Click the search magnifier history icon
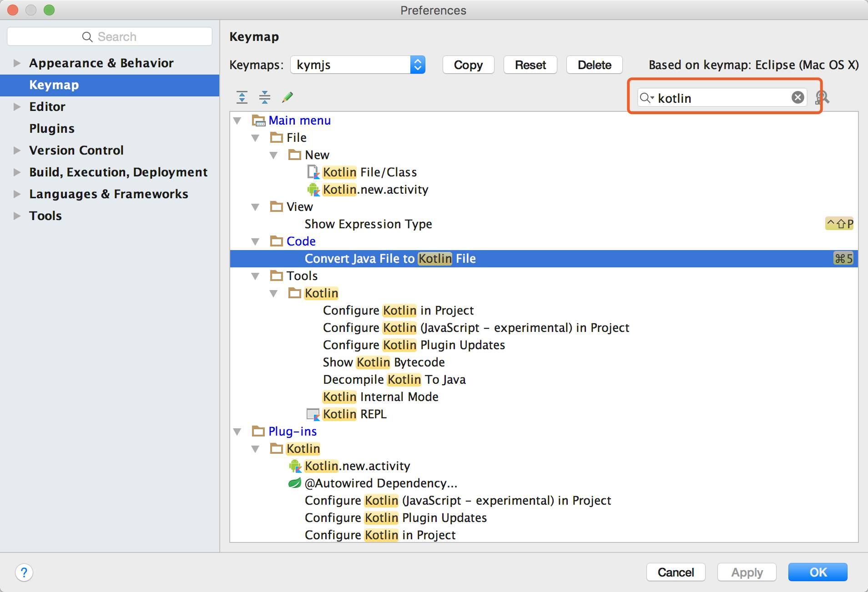The height and width of the screenshot is (592, 868). (646, 98)
